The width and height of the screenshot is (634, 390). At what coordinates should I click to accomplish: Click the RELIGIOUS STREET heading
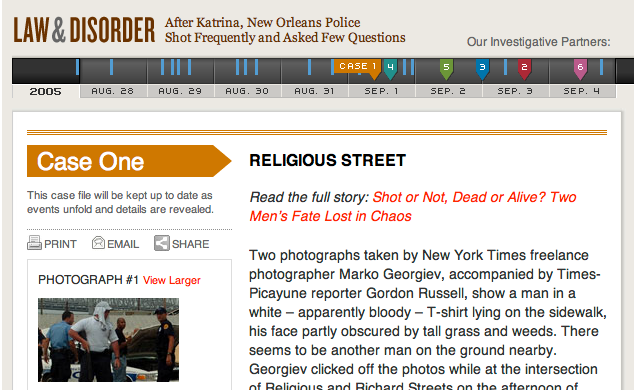coord(328,160)
